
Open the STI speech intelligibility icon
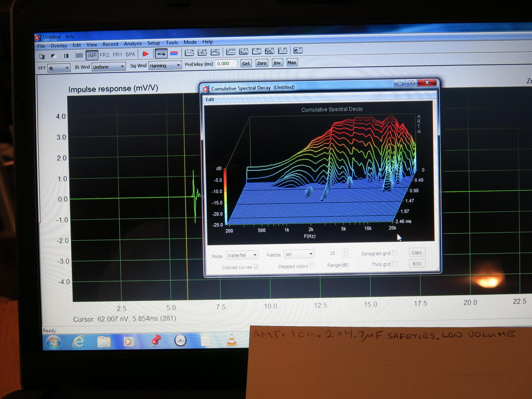tap(298, 50)
